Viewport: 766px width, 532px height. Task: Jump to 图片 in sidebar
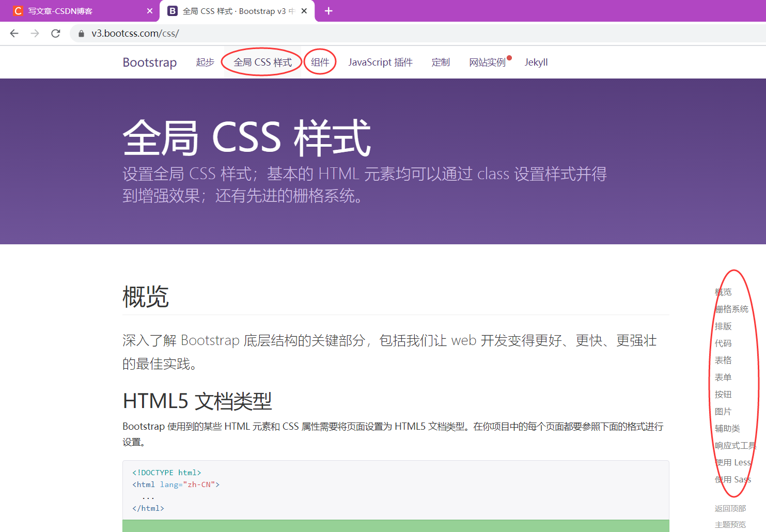click(723, 411)
